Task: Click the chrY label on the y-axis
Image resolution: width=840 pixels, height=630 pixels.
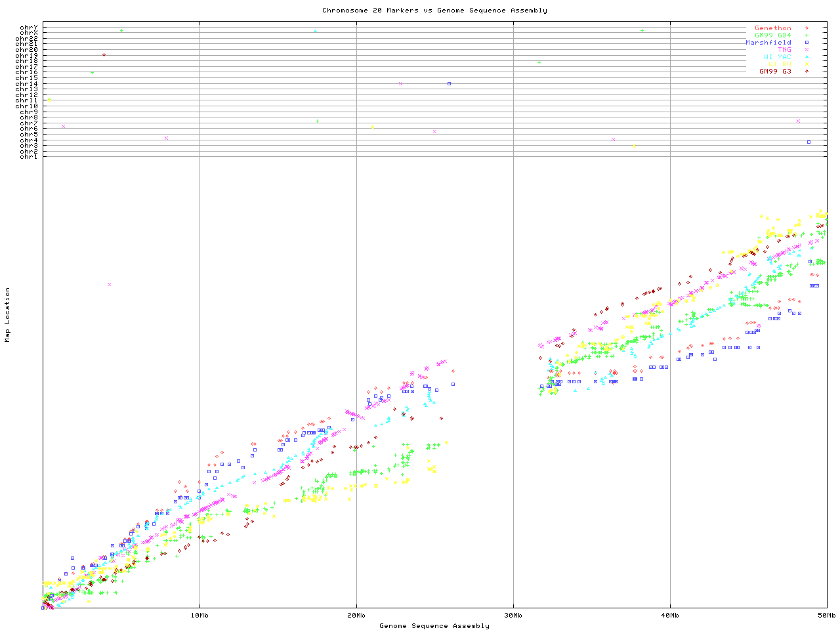Action: pos(29,28)
